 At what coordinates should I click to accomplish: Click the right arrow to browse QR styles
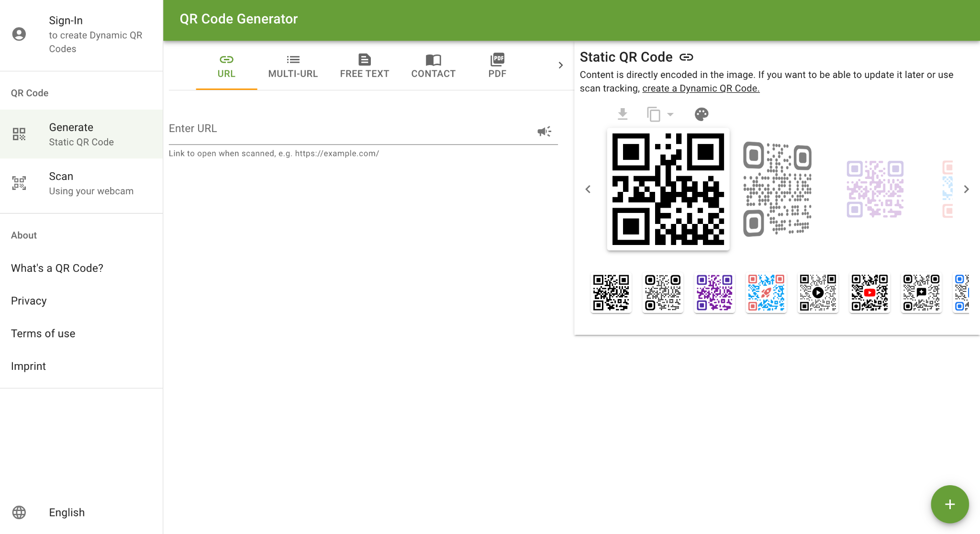966,189
